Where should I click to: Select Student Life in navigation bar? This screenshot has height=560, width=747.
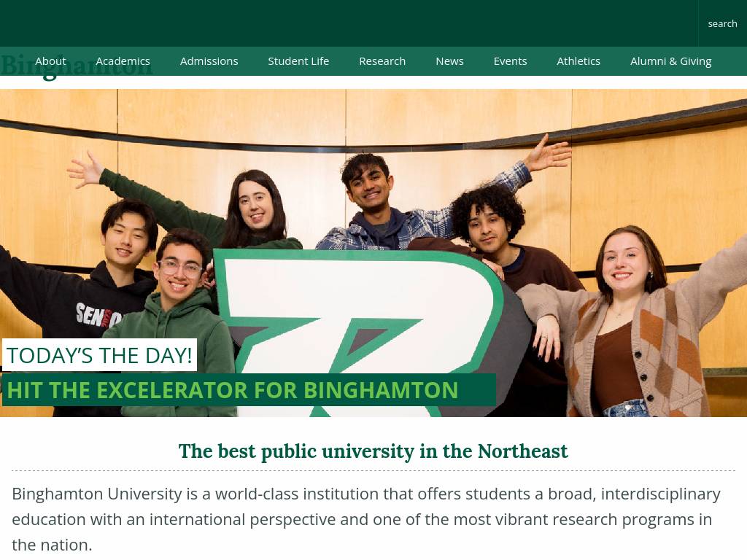coord(298,61)
